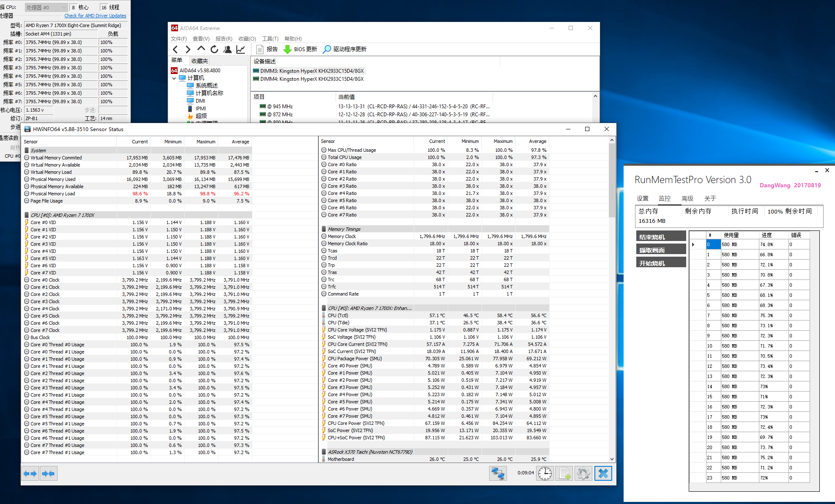Screen dimensions: 835x504
Task: Click 驱动程序更新 driver update button
Action: click(345, 49)
